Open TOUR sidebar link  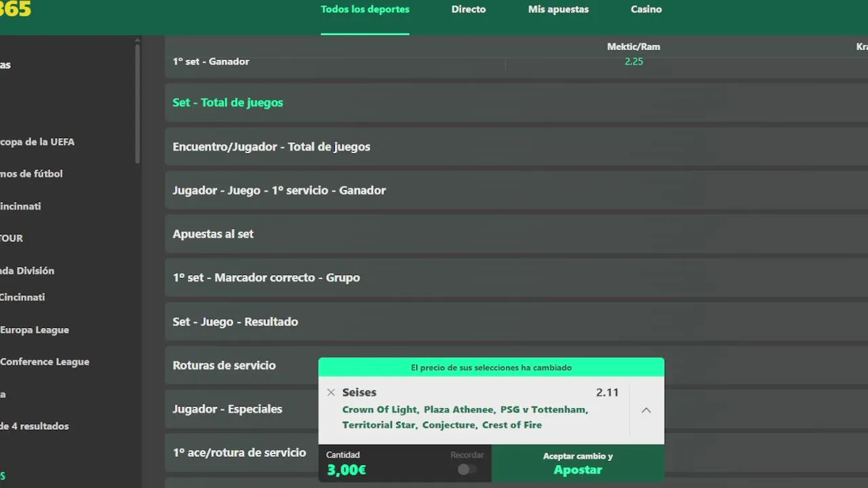coord(12,238)
